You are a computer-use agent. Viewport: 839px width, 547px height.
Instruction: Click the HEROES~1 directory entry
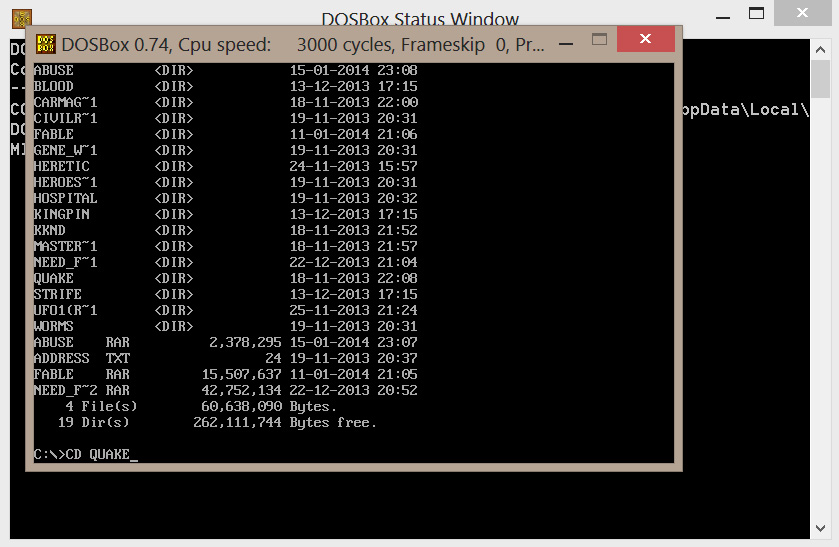point(225,183)
